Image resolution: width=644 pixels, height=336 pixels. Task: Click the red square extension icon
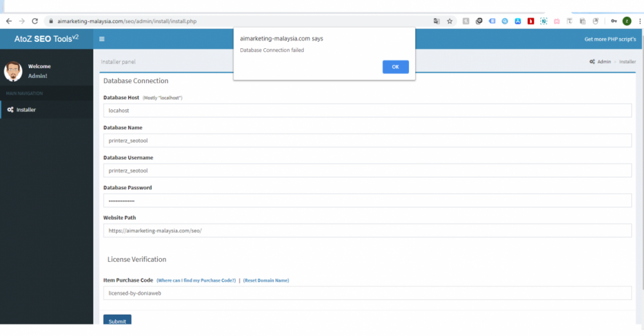coord(531,21)
